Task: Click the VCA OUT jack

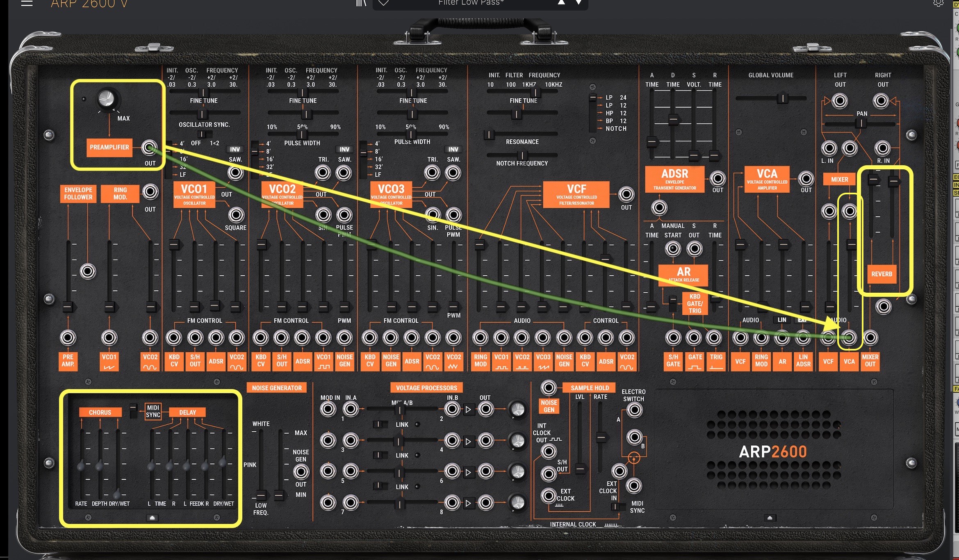Action: point(806,178)
